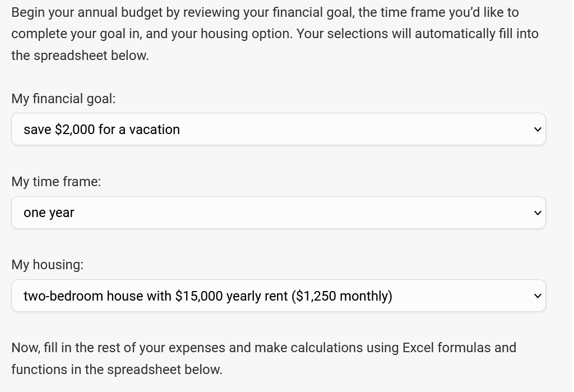The height and width of the screenshot is (392, 574).
Task: Click the 'My financial goal:' label
Action: point(63,99)
